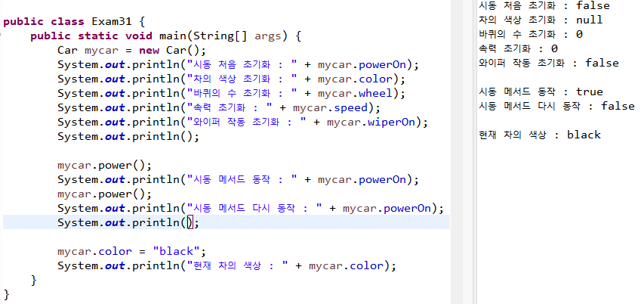644x304 pixels.
Task: Click the new keyword before Car()
Action: tap(149, 51)
